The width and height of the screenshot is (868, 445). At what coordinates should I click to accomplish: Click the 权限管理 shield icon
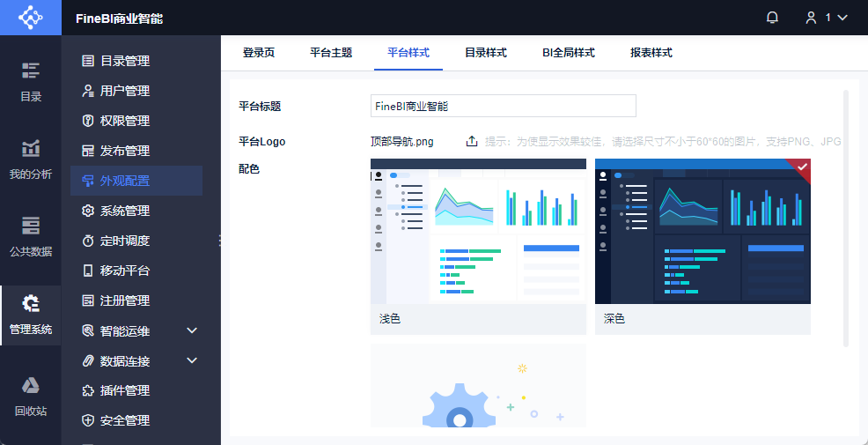[x=88, y=121]
